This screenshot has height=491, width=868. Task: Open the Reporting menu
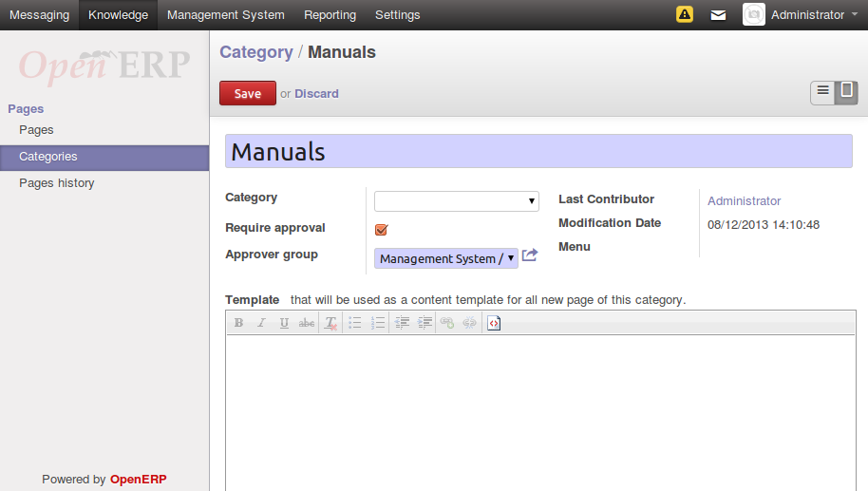tap(330, 15)
